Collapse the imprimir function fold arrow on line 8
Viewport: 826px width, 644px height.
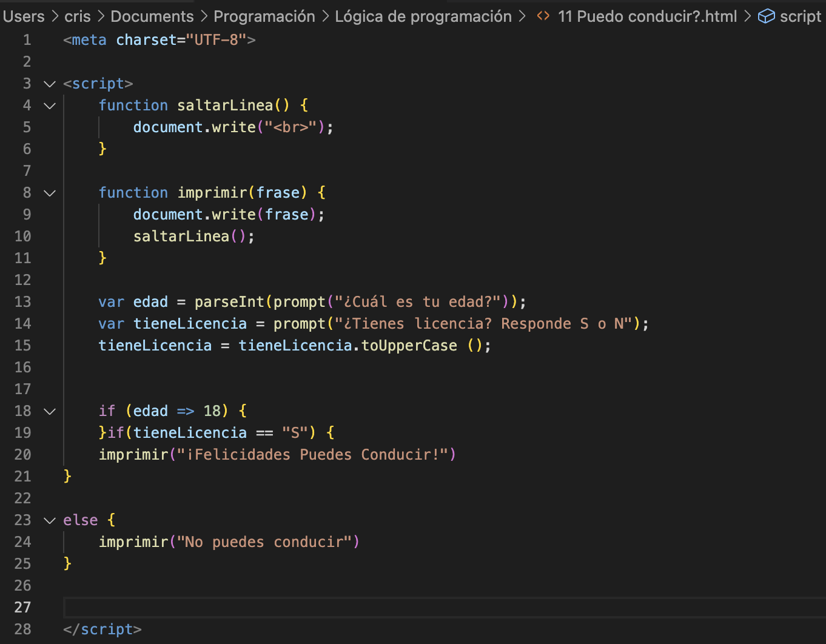coord(50,193)
